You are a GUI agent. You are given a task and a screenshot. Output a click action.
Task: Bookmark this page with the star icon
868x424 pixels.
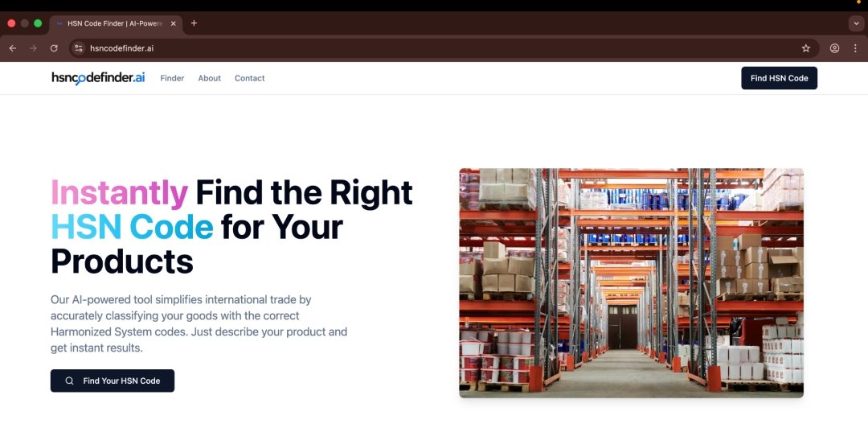[x=806, y=48]
